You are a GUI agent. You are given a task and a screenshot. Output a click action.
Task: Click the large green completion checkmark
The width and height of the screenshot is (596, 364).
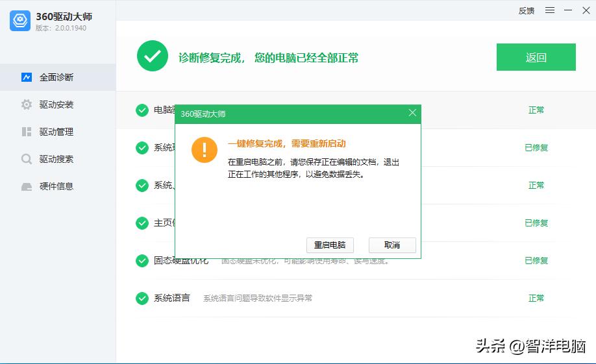(153, 56)
